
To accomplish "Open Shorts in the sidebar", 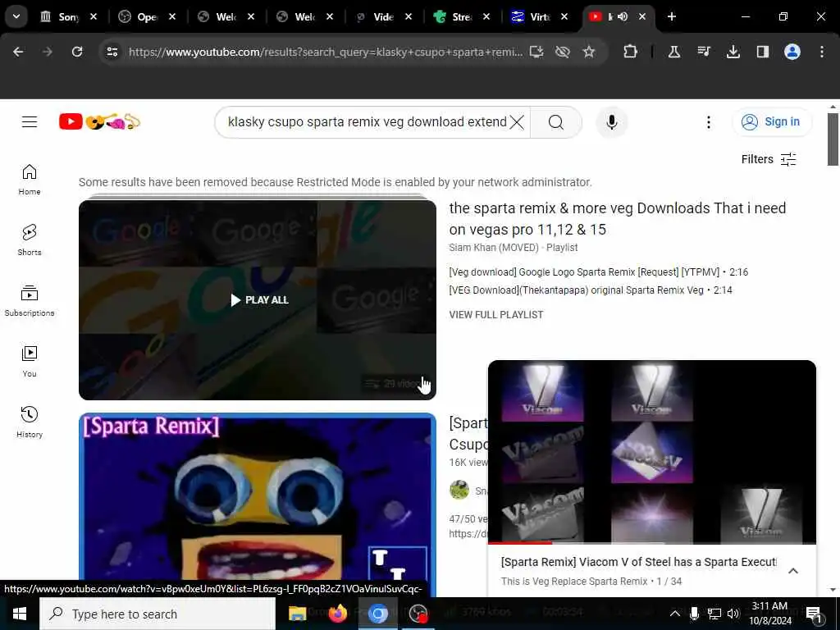I will (x=30, y=240).
